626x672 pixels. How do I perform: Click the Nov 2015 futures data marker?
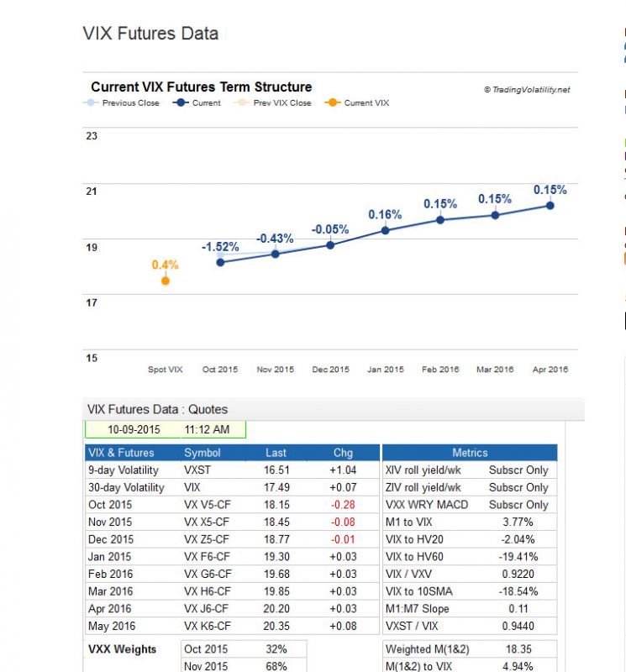[276, 254]
